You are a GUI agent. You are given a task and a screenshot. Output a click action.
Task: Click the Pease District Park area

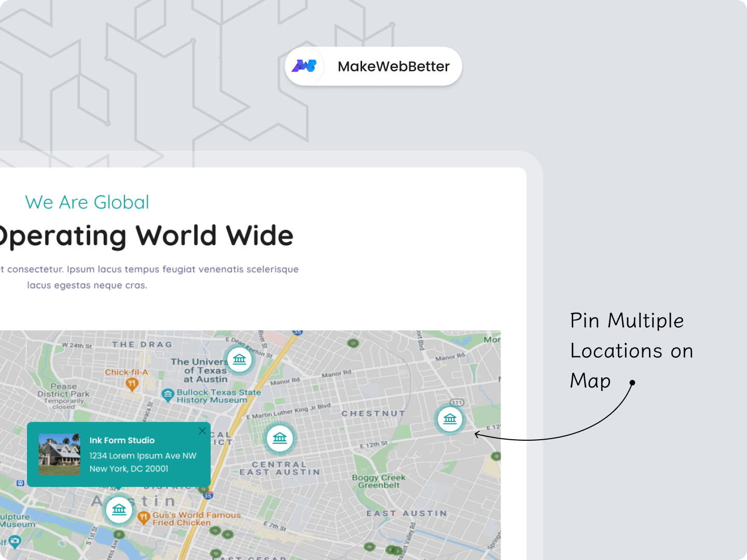tap(63, 394)
